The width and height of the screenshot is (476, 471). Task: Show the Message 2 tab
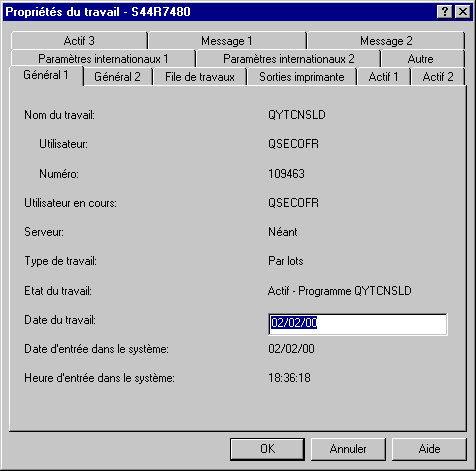click(386, 41)
